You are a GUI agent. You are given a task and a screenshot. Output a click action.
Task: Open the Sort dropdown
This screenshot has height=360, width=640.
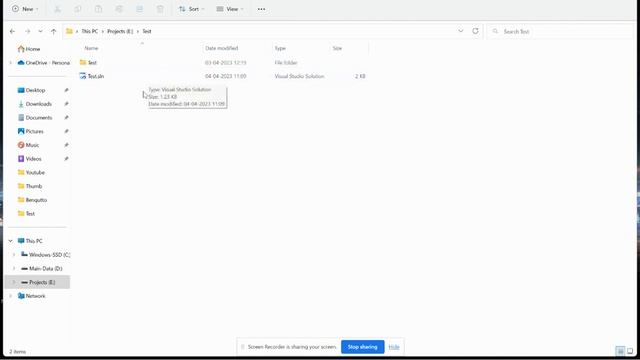191,9
